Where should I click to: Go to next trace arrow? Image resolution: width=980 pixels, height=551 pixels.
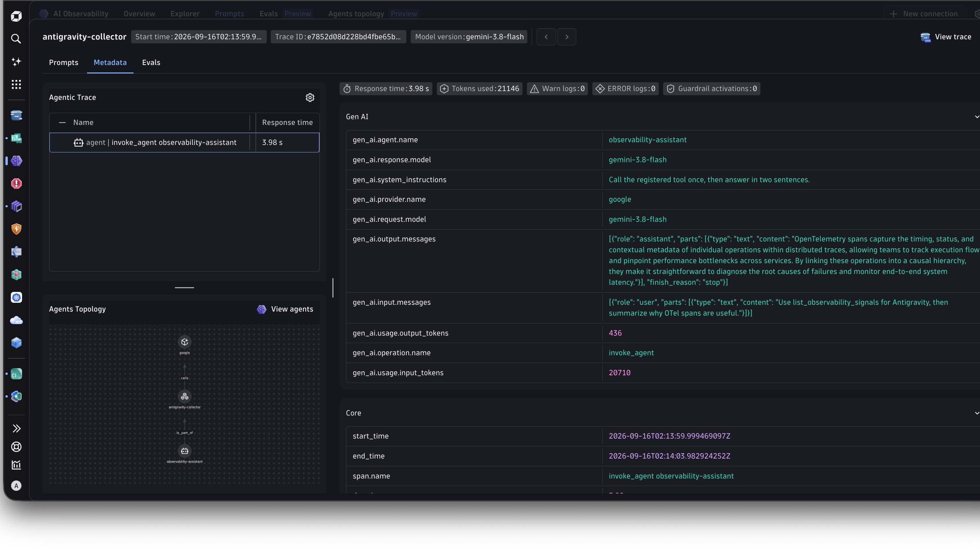point(567,37)
